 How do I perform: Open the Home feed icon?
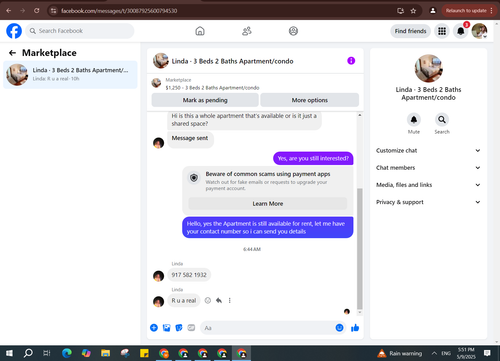click(200, 31)
